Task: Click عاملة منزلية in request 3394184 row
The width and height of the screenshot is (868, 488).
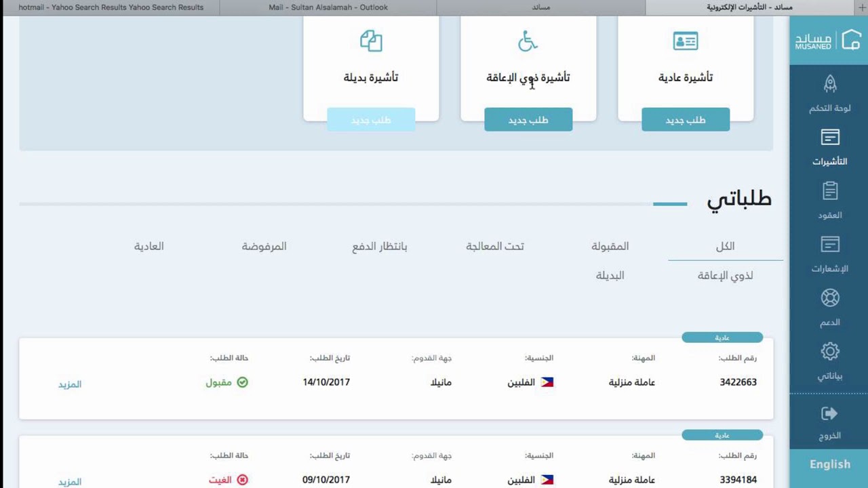Action: [632, 480]
